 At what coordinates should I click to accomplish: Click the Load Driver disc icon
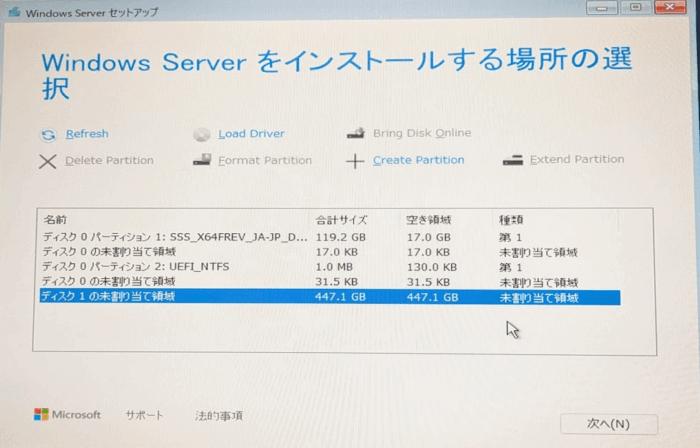click(201, 135)
